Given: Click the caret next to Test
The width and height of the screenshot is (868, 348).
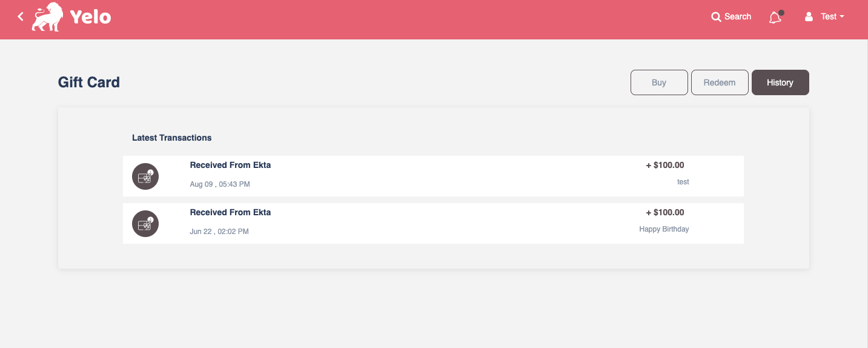Looking at the screenshot, I should coord(842,17).
